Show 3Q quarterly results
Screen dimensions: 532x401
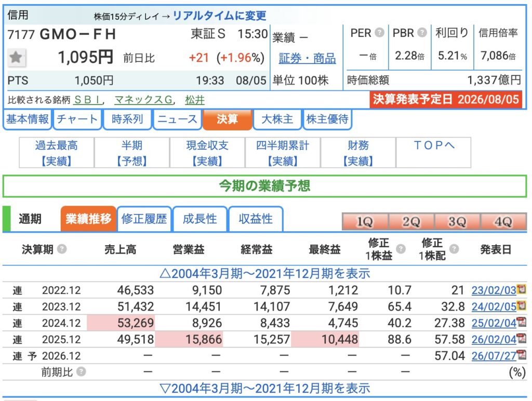tap(457, 221)
